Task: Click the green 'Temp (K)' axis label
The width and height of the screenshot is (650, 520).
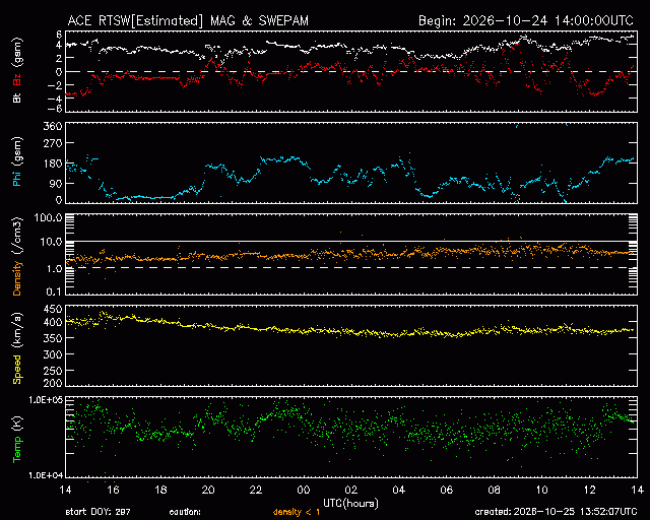Action: click(17, 440)
